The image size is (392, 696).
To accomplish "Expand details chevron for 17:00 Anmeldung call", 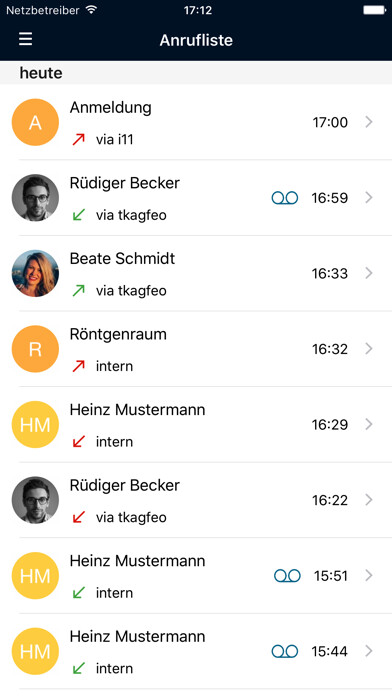I will [369, 122].
